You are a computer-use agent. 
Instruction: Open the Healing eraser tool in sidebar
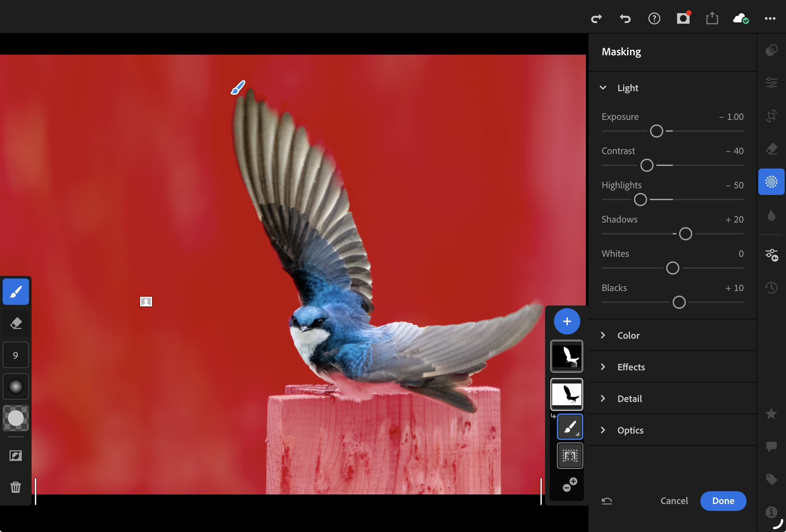pyautogui.click(x=771, y=149)
